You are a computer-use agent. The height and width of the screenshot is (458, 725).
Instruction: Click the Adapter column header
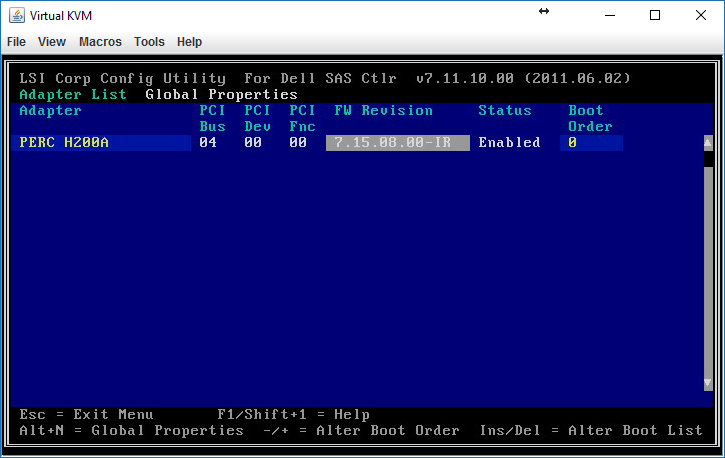point(50,111)
